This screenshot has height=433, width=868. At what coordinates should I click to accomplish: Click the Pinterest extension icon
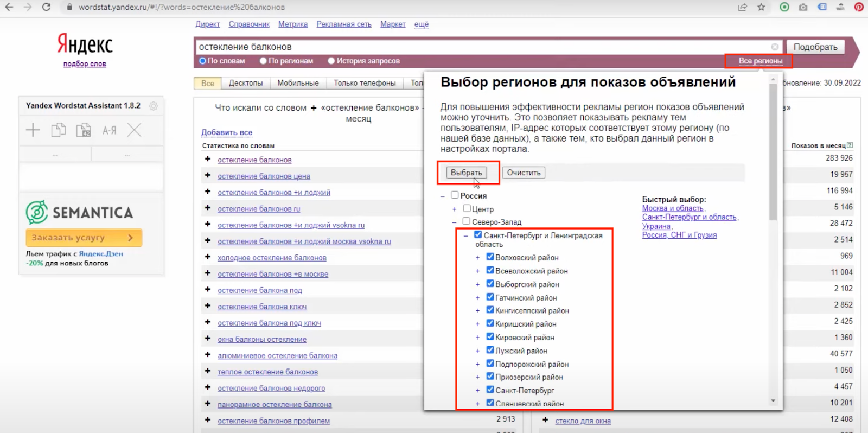(859, 7)
